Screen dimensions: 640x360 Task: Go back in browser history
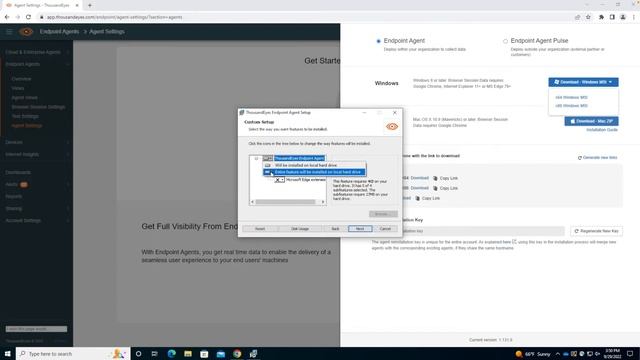(x=7, y=17)
